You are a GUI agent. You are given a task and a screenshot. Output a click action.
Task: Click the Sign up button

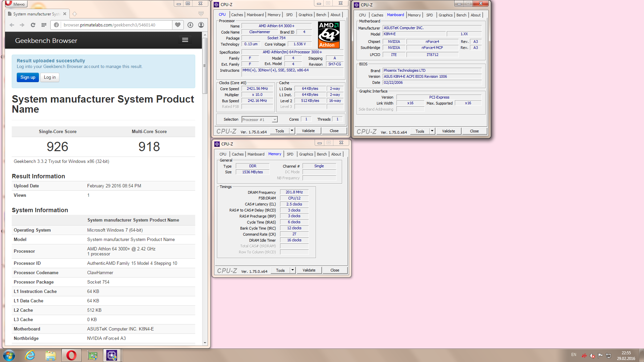(x=28, y=77)
